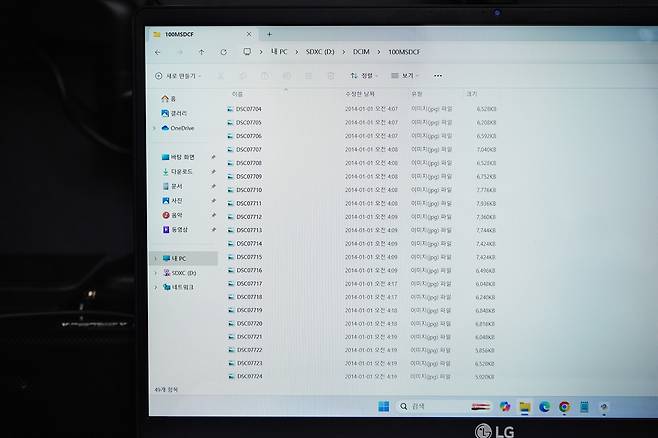Sort by the 이름 column header

click(237, 94)
